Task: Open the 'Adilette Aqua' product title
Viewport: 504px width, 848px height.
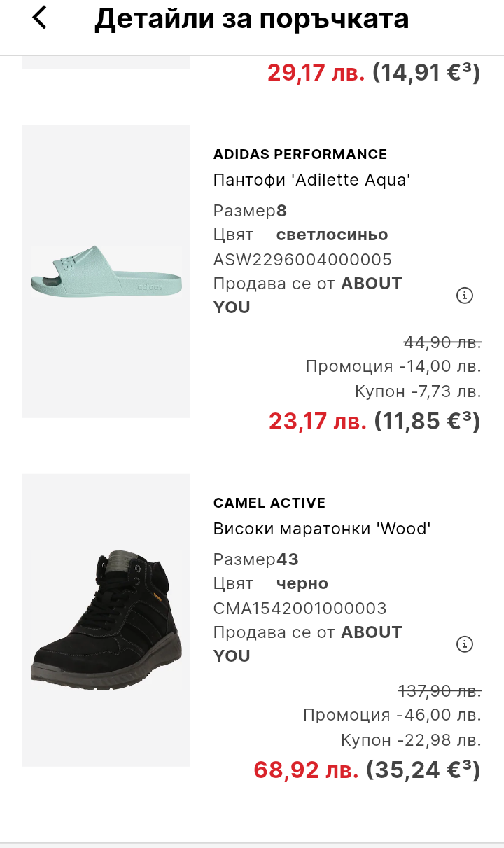Action: 311,180
